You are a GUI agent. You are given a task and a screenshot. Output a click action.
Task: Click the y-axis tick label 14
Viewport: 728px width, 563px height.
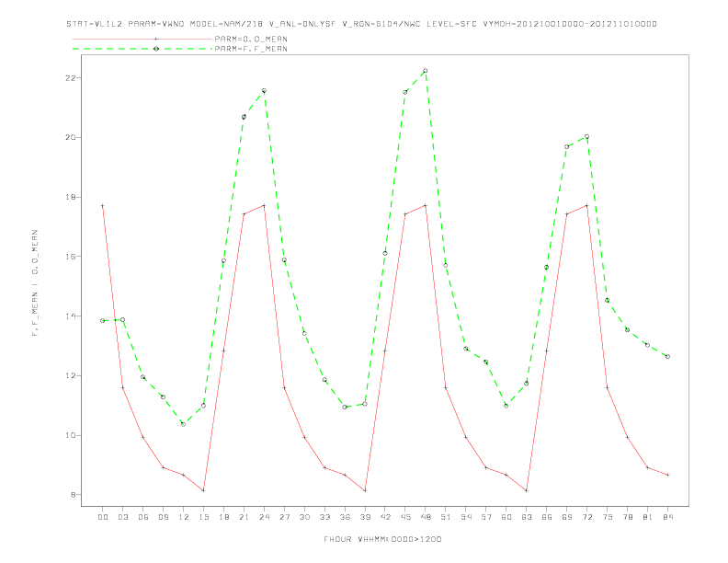coord(71,316)
